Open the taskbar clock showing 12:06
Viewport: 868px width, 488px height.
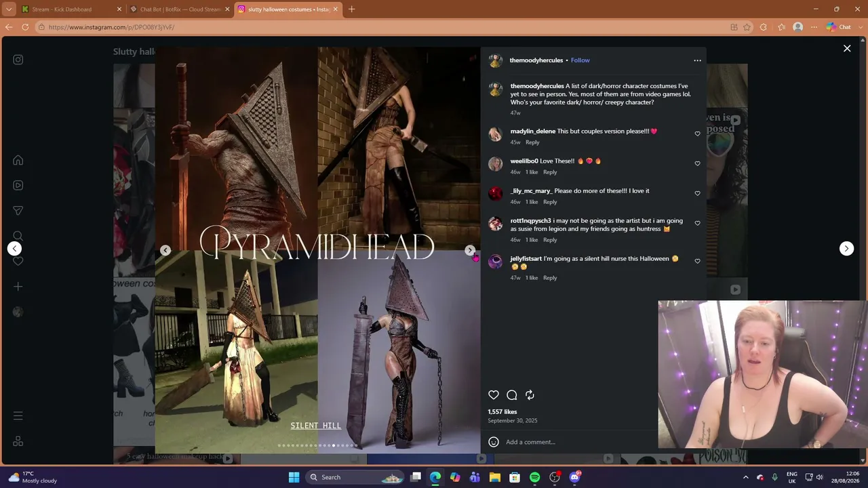[846, 477]
